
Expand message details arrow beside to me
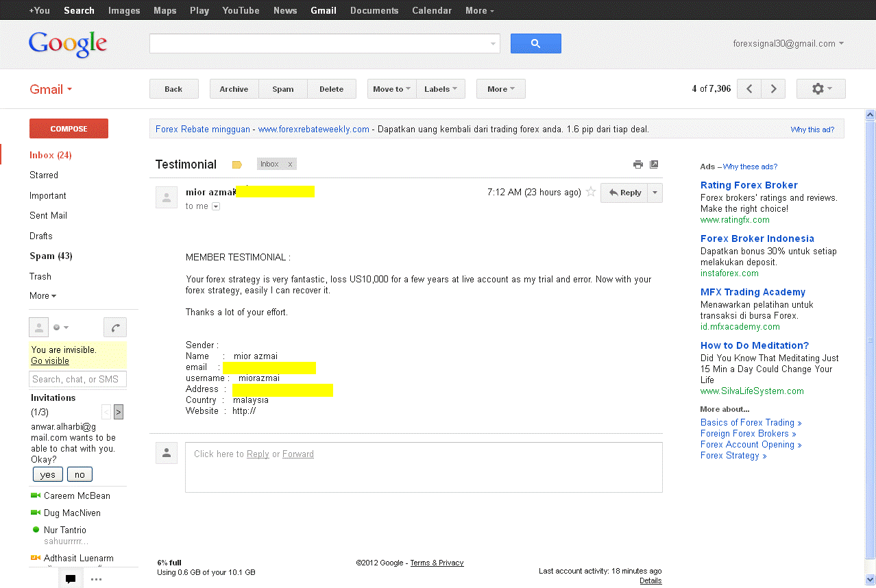pyautogui.click(x=216, y=206)
